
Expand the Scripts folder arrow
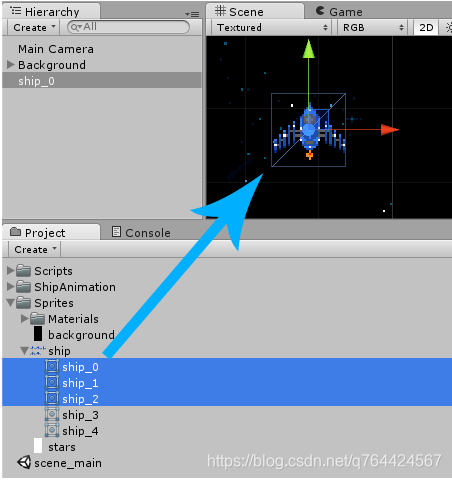[10, 270]
